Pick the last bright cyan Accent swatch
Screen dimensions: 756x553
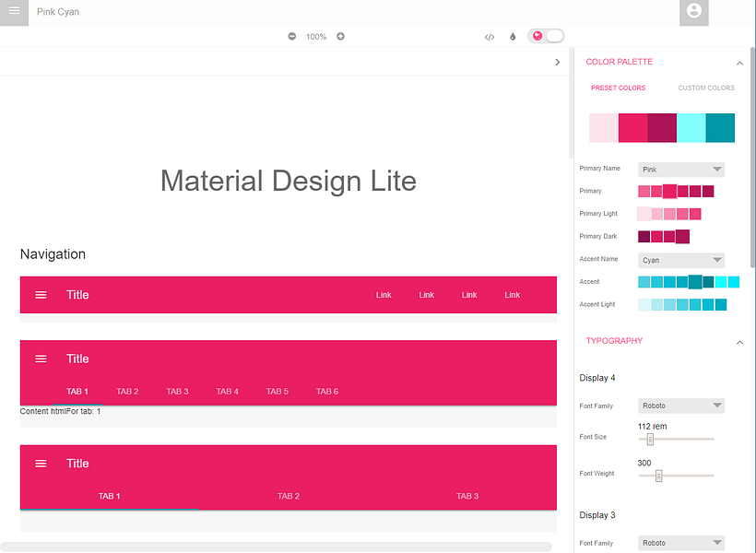(x=733, y=282)
